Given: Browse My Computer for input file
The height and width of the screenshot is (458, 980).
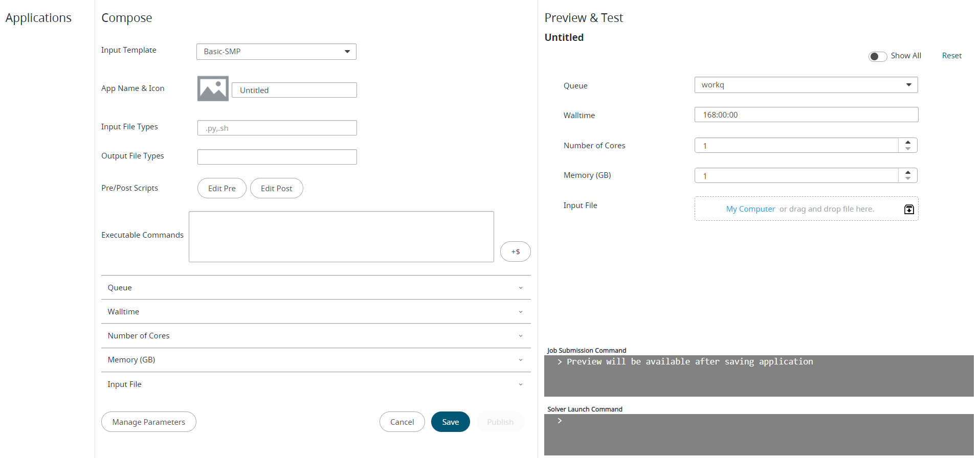Looking at the screenshot, I should tap(750, 209).
